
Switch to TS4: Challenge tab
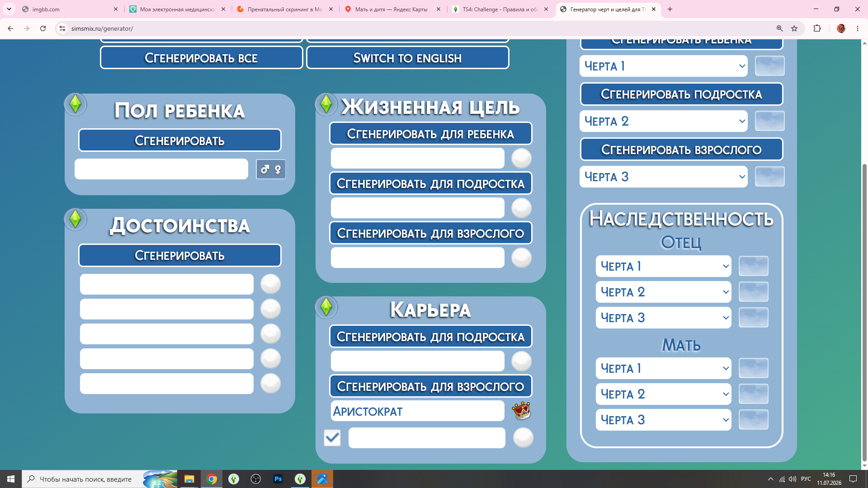click(x=500, y=9)
